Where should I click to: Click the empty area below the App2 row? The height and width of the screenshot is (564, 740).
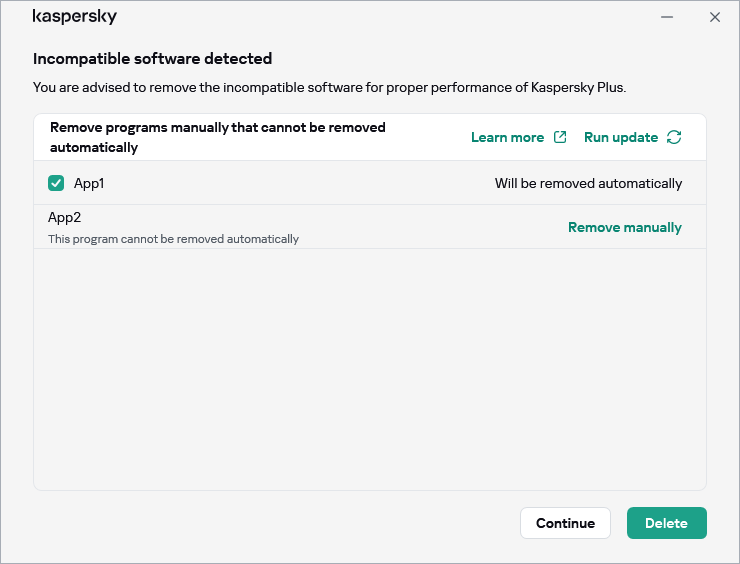370,370
